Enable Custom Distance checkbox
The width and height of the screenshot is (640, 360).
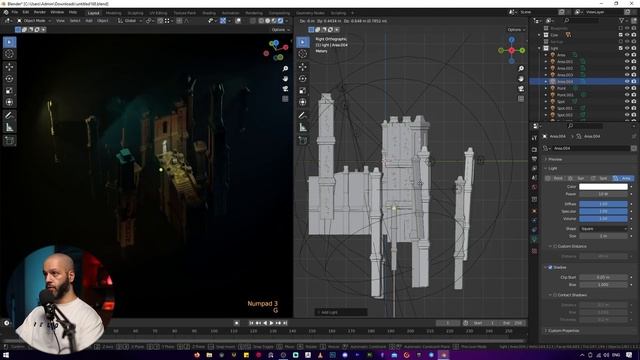(x=556, y=247)
